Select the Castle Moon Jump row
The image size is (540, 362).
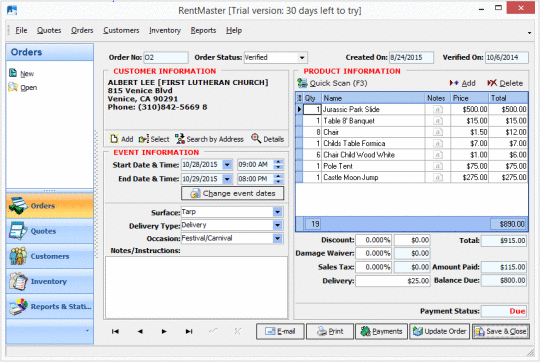(412, 178)
